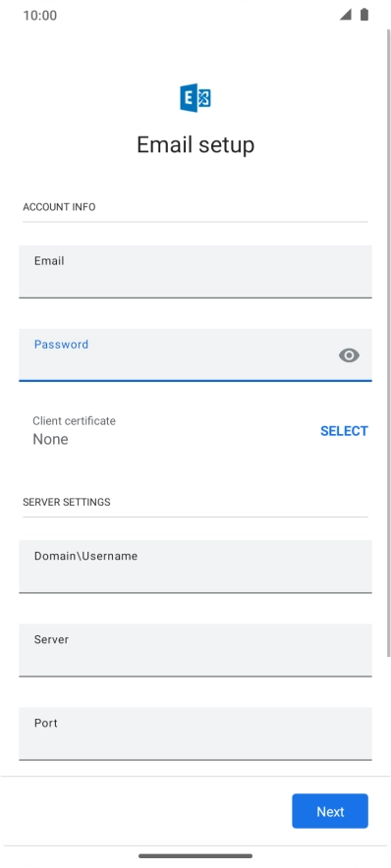The width and height of the screenshot is (391, 868).
Task: Tap the Client certificate label
Action: tap(75, 420)
